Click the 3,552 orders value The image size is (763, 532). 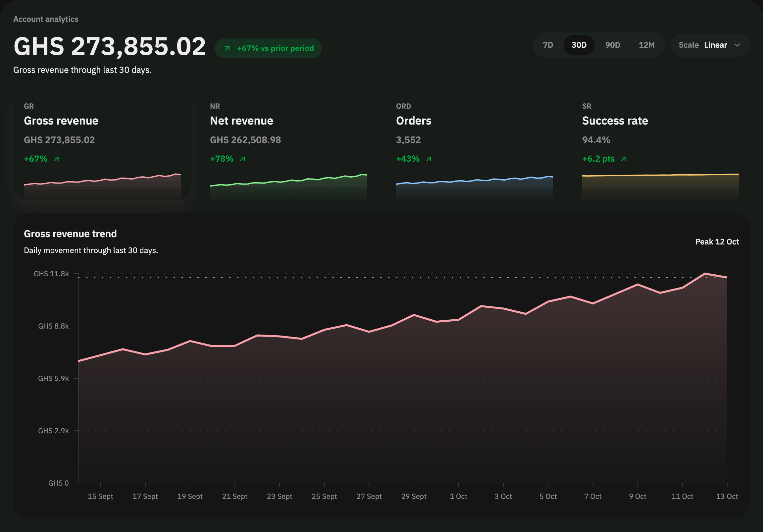(408, 140)
